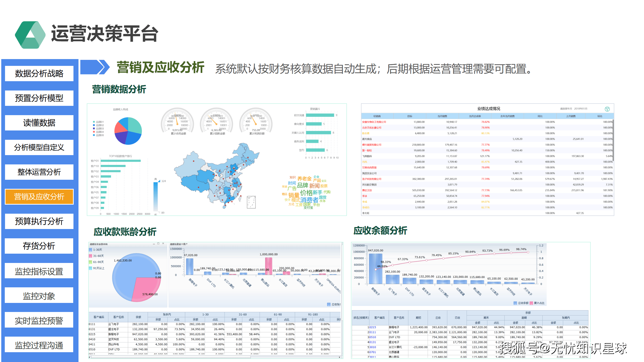Click 价格 in the word cloud
This screenshot has width=644, height=362.
[306, 193]
